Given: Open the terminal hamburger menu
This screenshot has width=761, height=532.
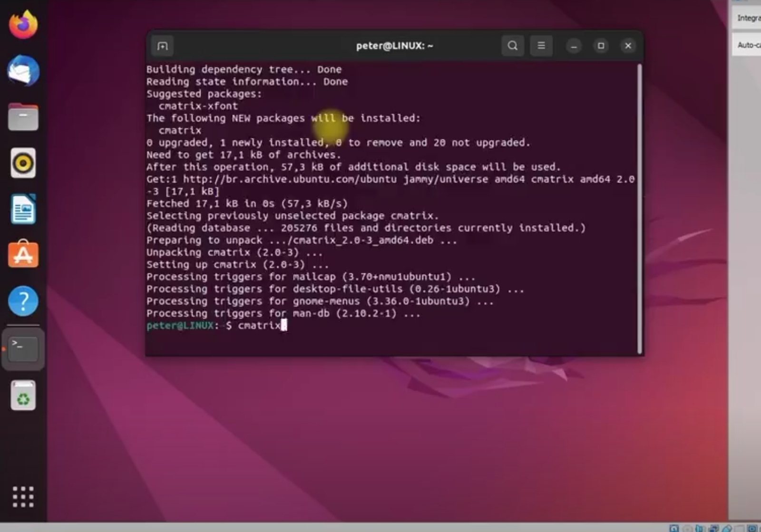Looking at the screenshot, I should (541, 46).
